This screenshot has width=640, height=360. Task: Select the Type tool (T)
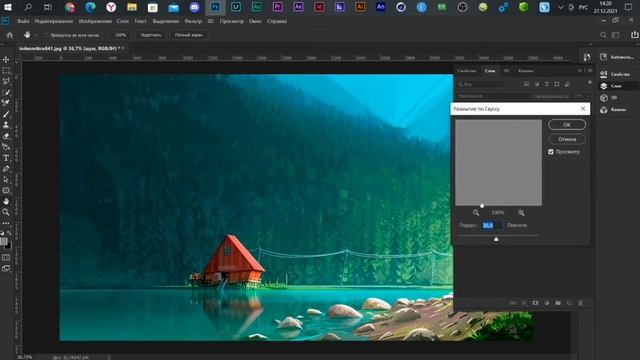pos(6,158)
